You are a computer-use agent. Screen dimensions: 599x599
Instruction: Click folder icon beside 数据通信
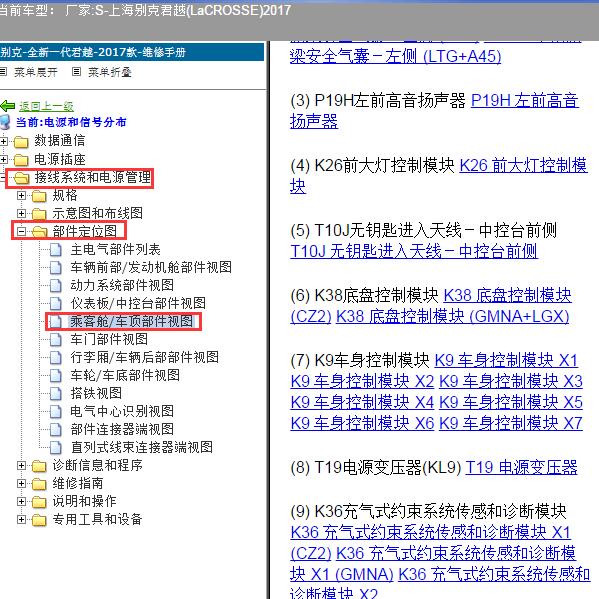click(21, 142)
